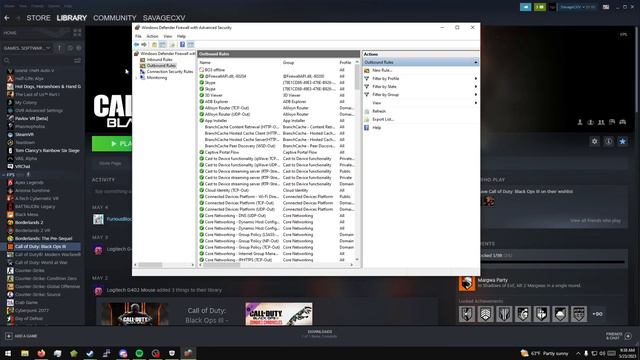The height and width of the screenshot is (360, 640).
Task: Open the STORE tab in Steam
Action: [38, 18]
